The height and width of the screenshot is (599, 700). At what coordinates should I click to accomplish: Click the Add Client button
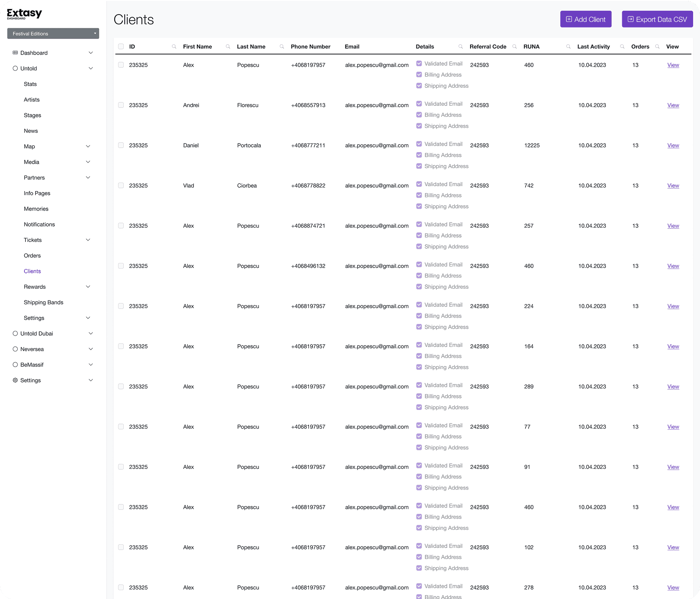tap(586, 19)
